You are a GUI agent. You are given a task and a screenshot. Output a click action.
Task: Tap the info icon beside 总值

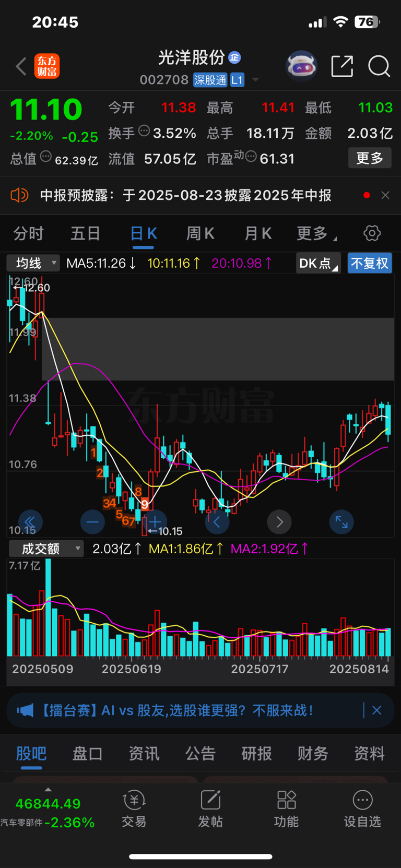tap(46, 156)
